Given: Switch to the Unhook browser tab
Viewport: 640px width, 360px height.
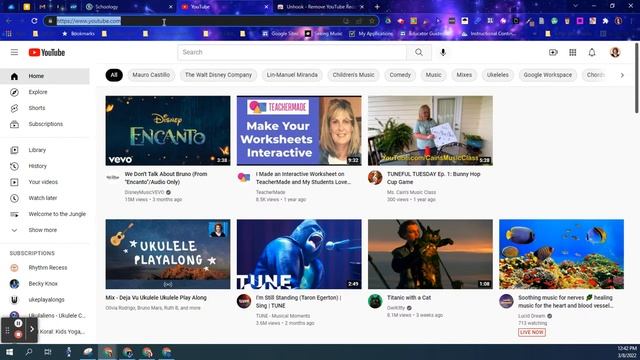Looking at the screenshot, I should point(320,7).
